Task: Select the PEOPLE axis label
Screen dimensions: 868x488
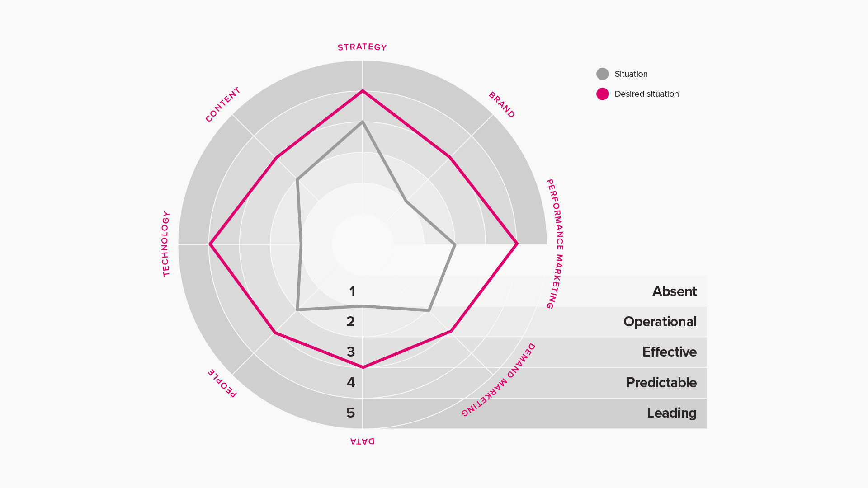Action: coord(222,383)
